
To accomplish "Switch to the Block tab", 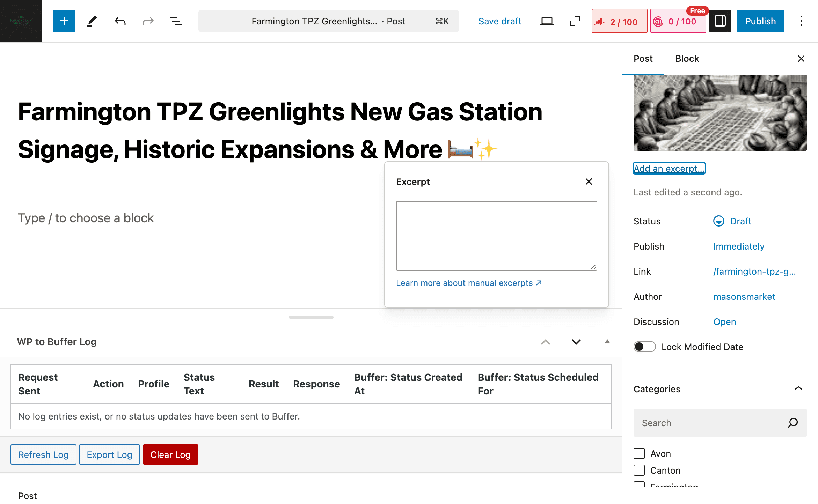I will coord(687,59).
